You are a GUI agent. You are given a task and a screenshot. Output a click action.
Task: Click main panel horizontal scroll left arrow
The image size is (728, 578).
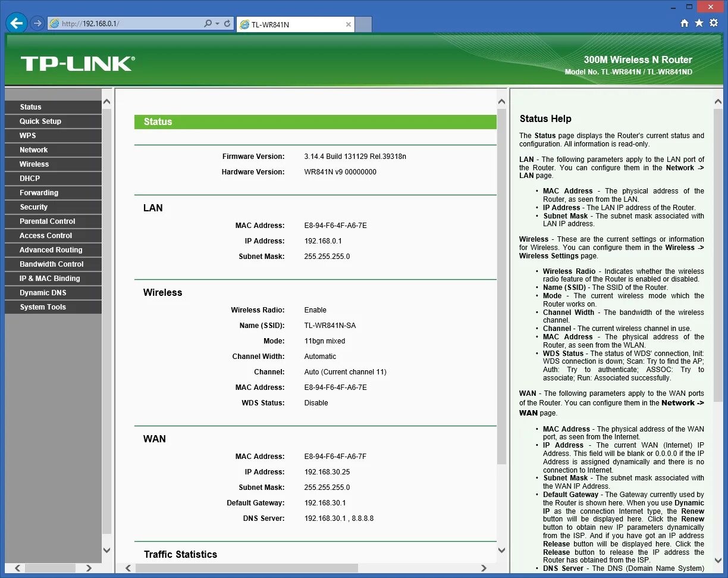[x=128, y=568]
